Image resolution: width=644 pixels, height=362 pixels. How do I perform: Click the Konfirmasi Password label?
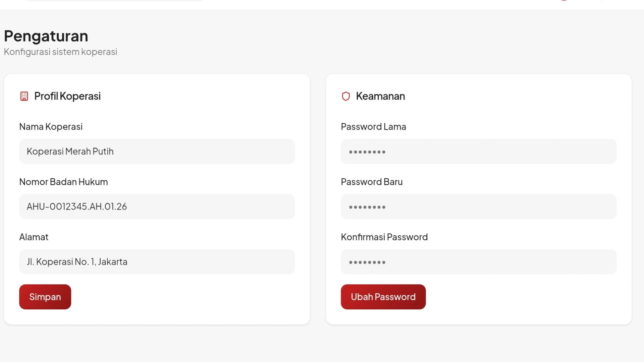click(384, 237)
